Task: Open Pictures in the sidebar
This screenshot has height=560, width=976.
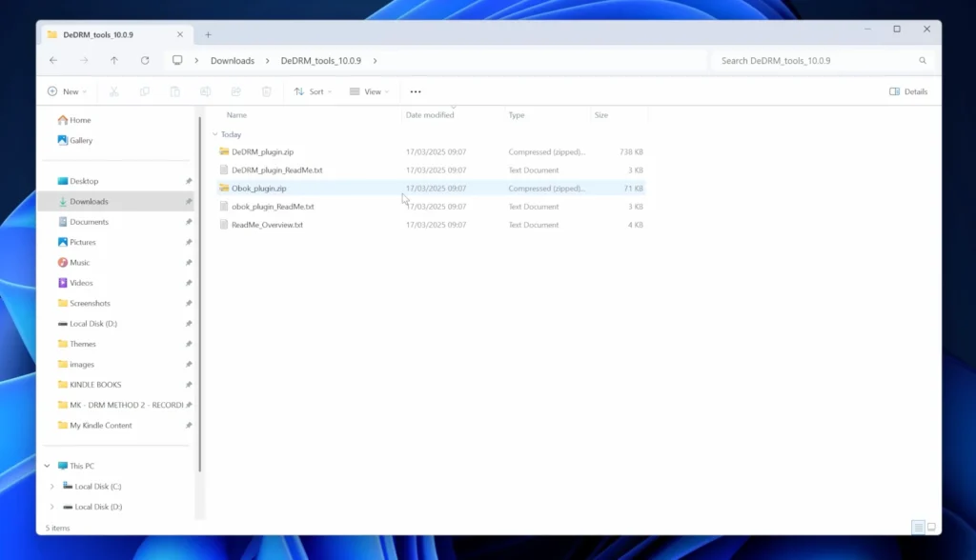Action: 82,242
